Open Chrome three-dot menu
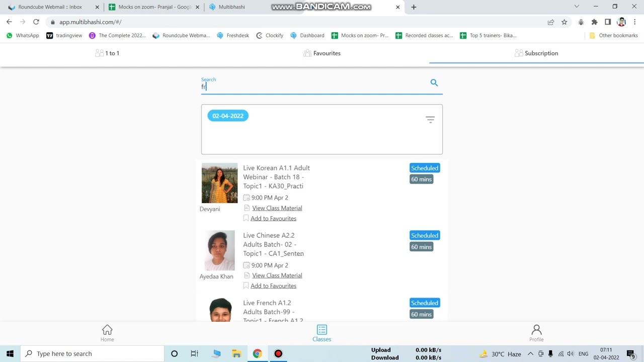 635,22
